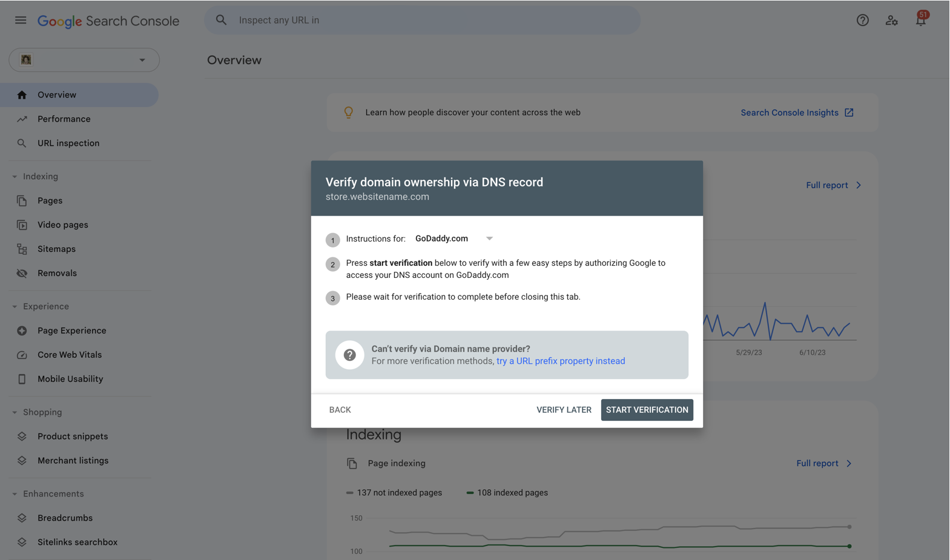Open the users and settings icon

click(891, 20)
